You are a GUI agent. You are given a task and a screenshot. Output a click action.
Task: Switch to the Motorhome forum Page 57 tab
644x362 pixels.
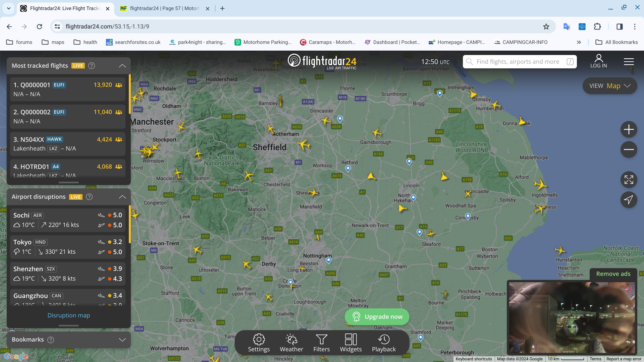164,8
